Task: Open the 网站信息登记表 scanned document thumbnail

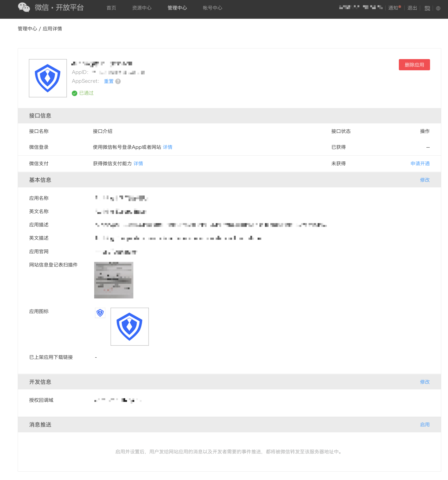Action: [x=114, y=280]
